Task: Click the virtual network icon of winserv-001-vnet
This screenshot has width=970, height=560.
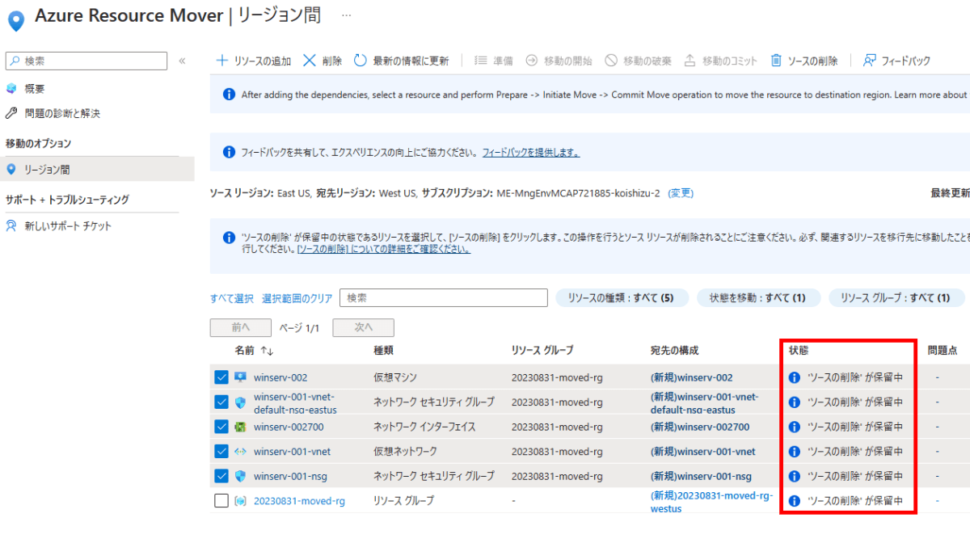Action: pos(241,452)
